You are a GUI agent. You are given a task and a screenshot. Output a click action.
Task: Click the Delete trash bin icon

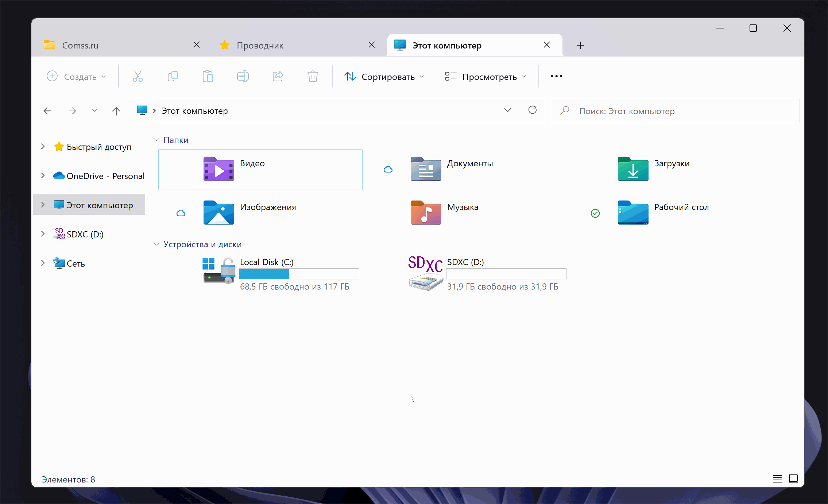313,76
